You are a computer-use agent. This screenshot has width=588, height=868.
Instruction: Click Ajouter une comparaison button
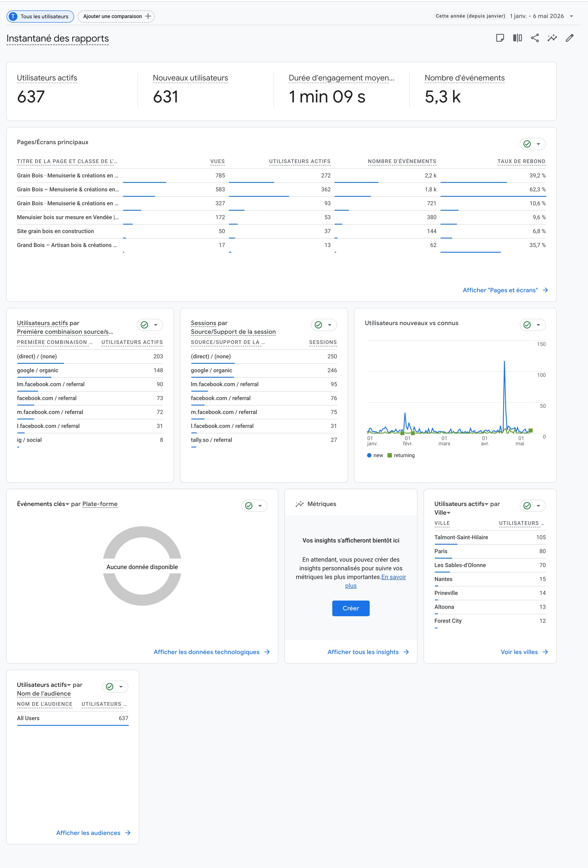coord(116,17)
